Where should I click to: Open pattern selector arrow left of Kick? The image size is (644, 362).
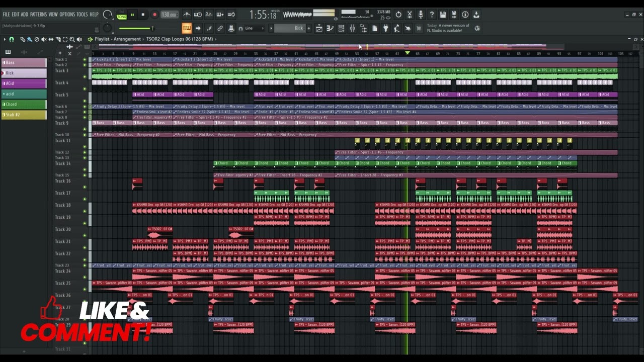click(x=271, y=28)
